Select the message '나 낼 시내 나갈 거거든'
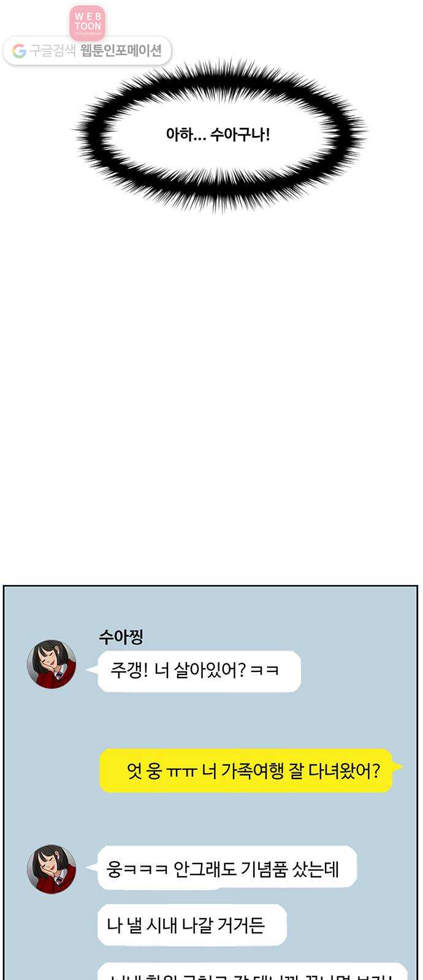 (x=192, y=925)
